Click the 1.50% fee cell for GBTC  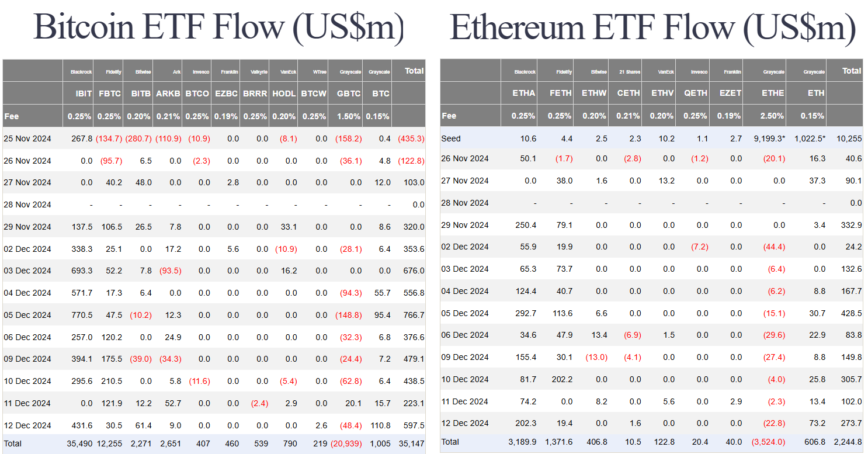349,116
